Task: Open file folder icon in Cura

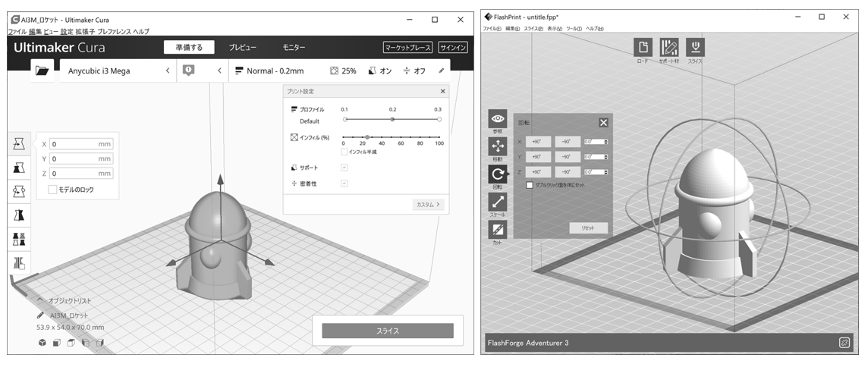Action: pos(42,71)
